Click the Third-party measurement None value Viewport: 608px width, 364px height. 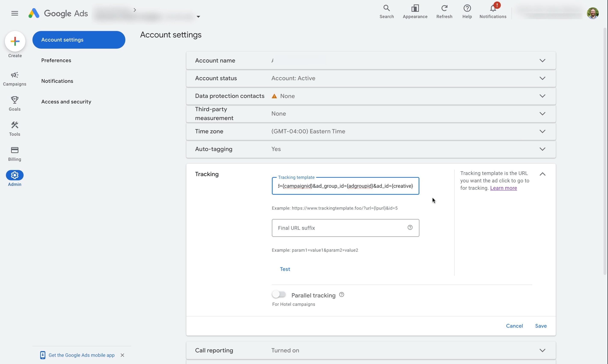[x=279, y=113]
